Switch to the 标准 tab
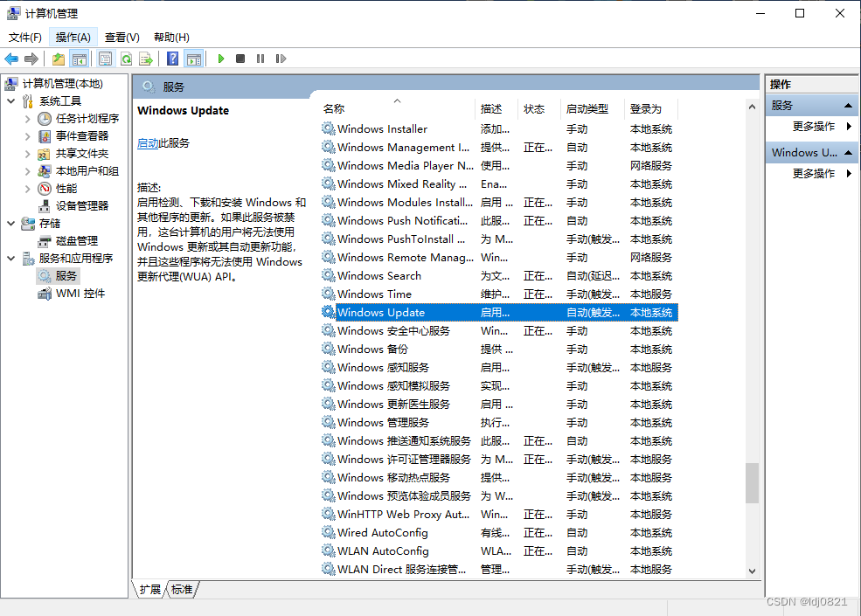Image resolution: width=861 pixels, height=616 pixels. pos(182,589)
